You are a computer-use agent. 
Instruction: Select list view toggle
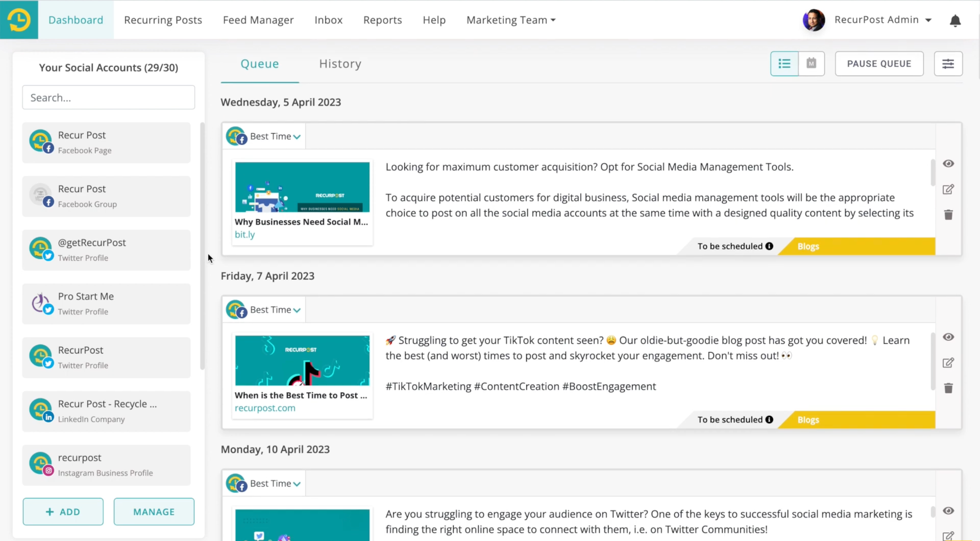tap(784, 64)
